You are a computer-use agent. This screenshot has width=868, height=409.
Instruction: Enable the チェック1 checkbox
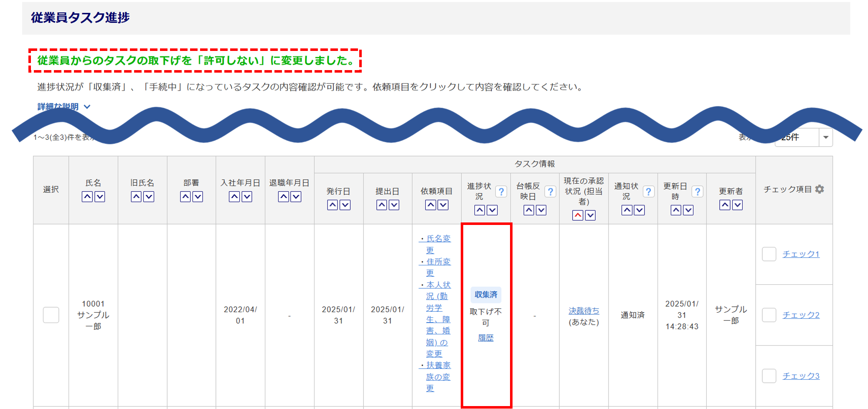click(x=769, y=254)
